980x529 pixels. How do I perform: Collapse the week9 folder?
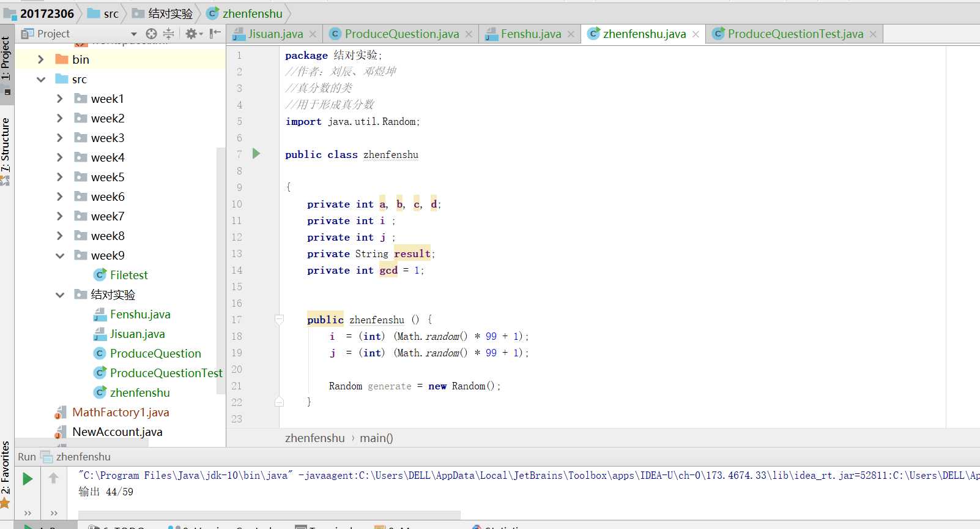(x=59, y=255)
